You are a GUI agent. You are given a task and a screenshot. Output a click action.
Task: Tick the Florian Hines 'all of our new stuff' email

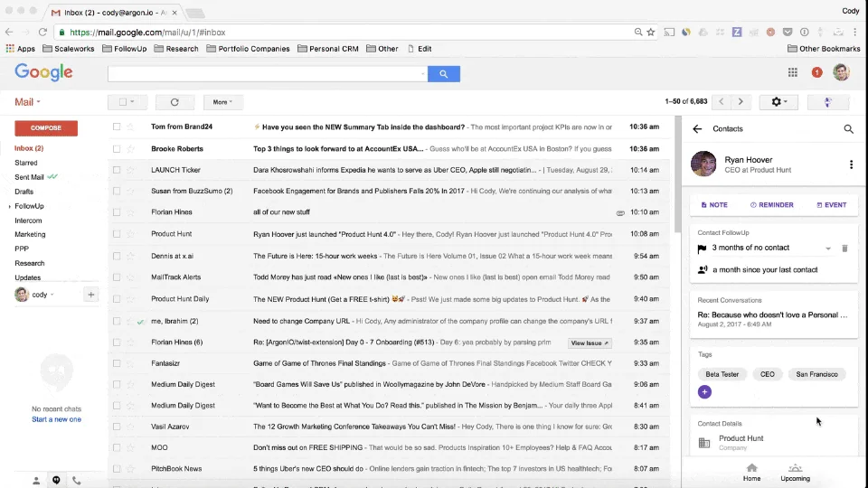(117, 211)
